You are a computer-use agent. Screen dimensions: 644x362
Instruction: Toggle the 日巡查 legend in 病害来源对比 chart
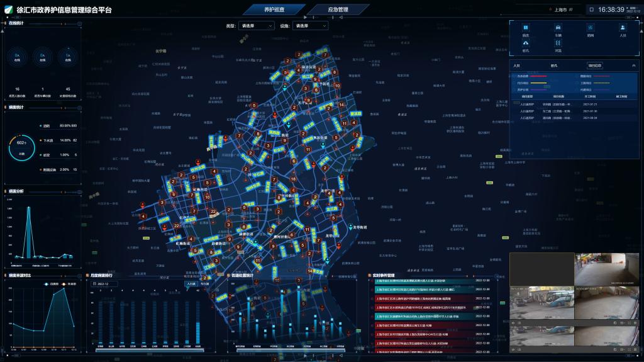tap(49, 284)
